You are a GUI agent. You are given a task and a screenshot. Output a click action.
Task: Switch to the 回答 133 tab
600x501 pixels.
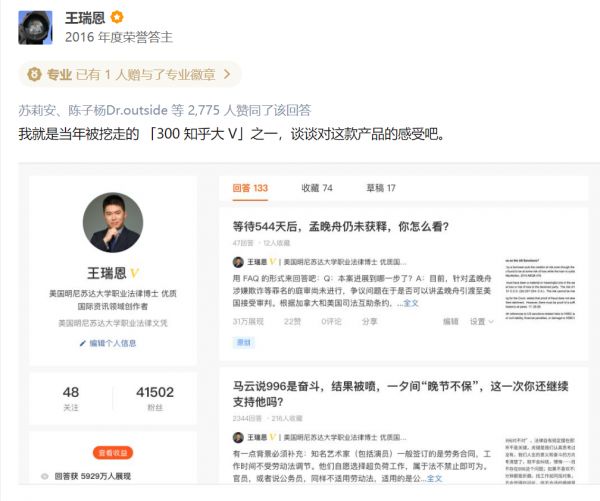click(x=250, y=188)
